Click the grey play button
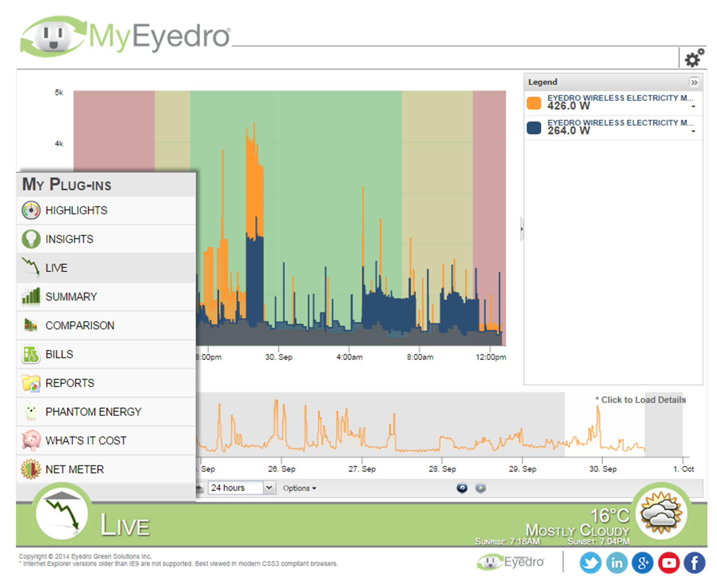717x588 pixels. coord(480,488)
